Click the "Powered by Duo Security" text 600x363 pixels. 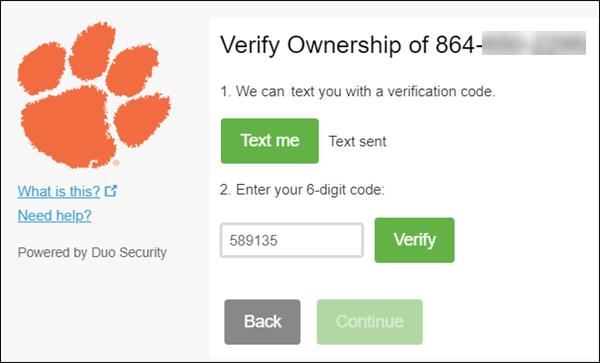[x=92, y=253]
